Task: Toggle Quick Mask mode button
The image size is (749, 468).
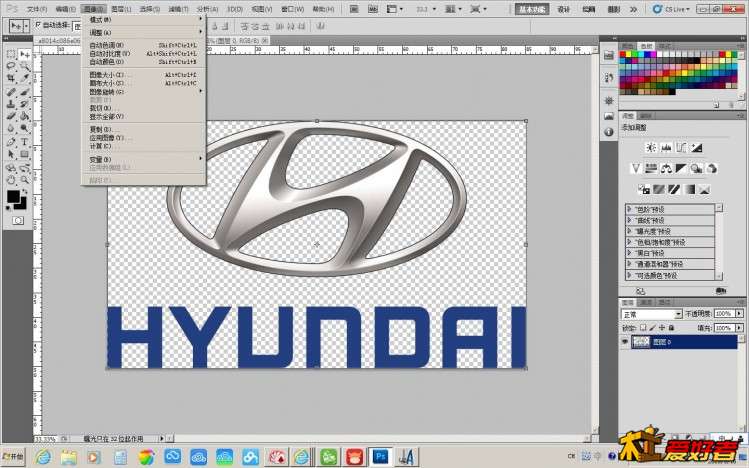Action: (18, 221)
